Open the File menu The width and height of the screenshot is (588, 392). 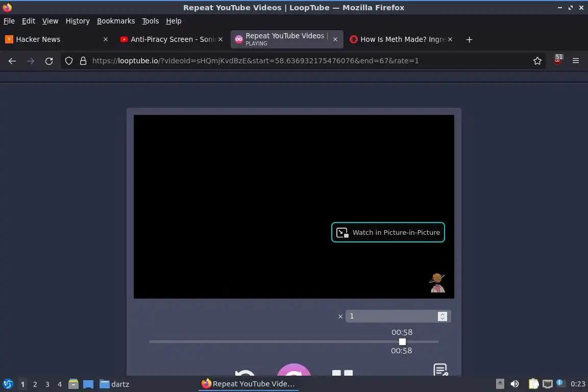9,21
